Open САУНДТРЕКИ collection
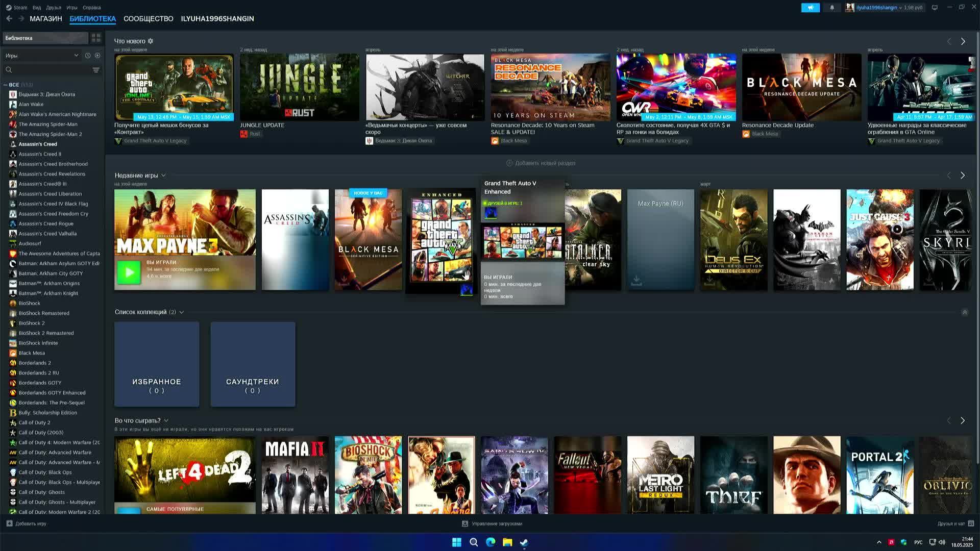The width and height of the screenshot is (980, 551). (253, 364)
